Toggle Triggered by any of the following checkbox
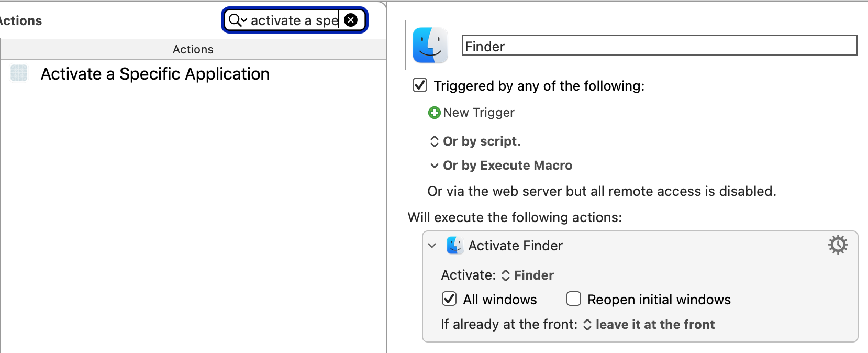The image size is (868, 353). tap(420, 85)
